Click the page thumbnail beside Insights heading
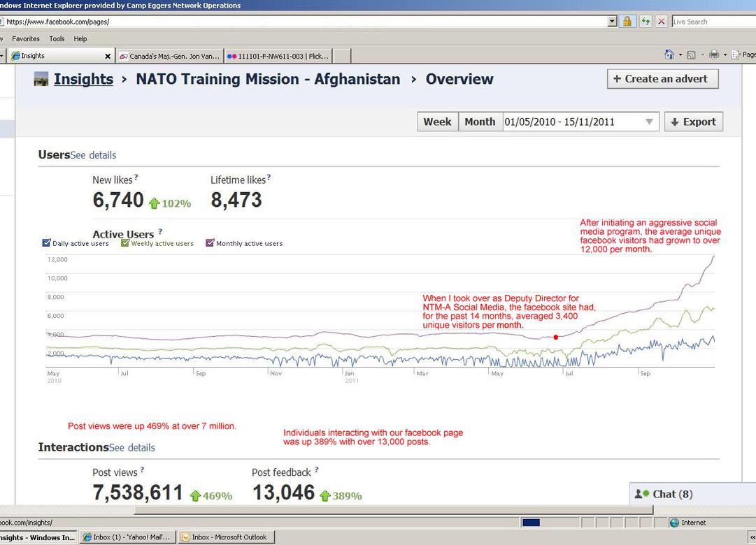The height and width of the screenshot is (545, 756). coord(41,79)
